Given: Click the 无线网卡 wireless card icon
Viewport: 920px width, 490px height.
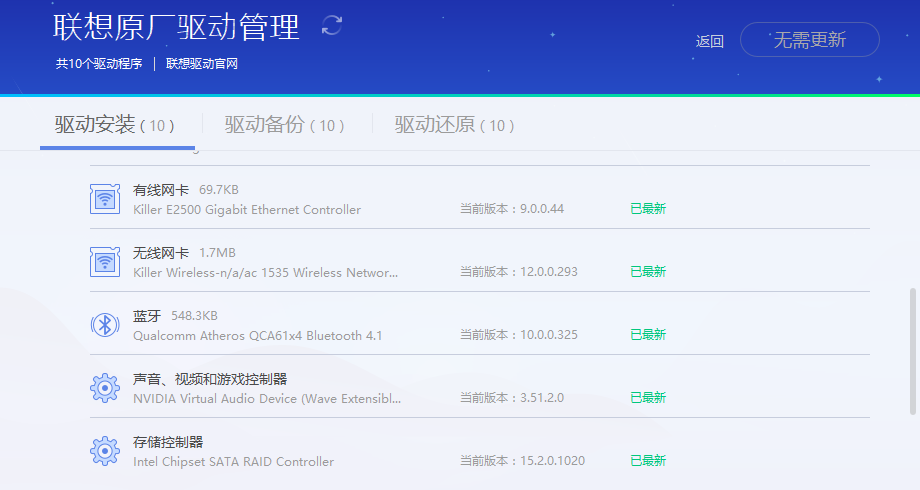Looking at the screenshot, I should pos(105,262).
